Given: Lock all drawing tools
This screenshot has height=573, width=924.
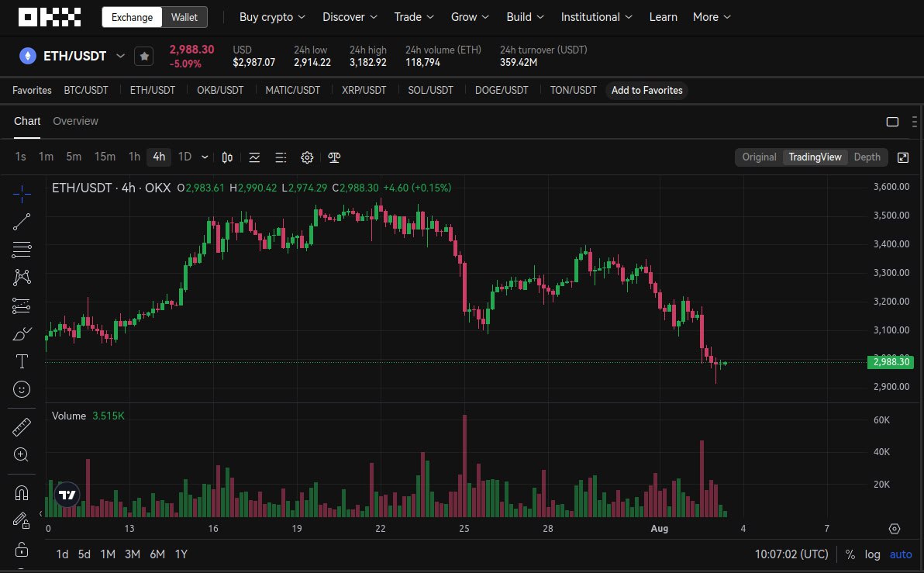Looking at the screenshot, I should pyautogui.click(x=22, y=550).
